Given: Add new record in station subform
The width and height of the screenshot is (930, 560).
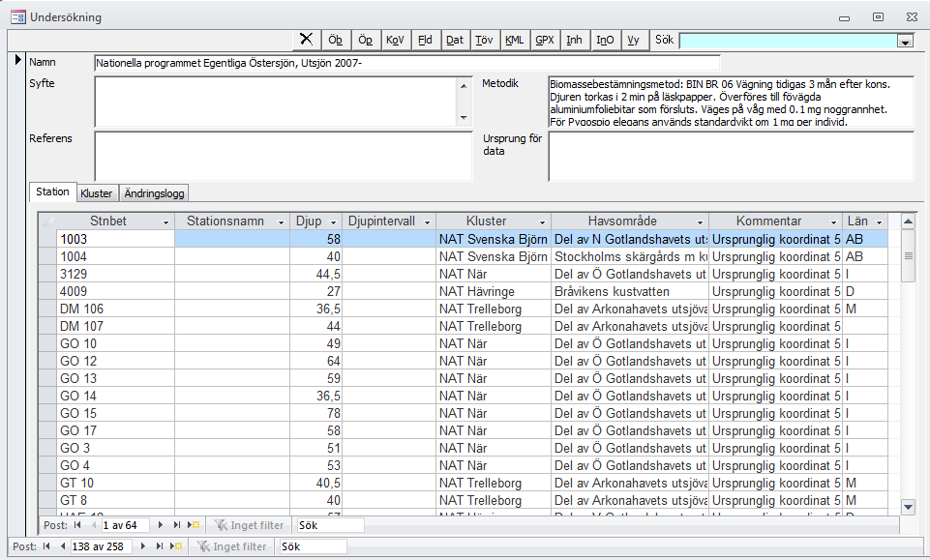Looking at the screenshot, I should (194, 525).
